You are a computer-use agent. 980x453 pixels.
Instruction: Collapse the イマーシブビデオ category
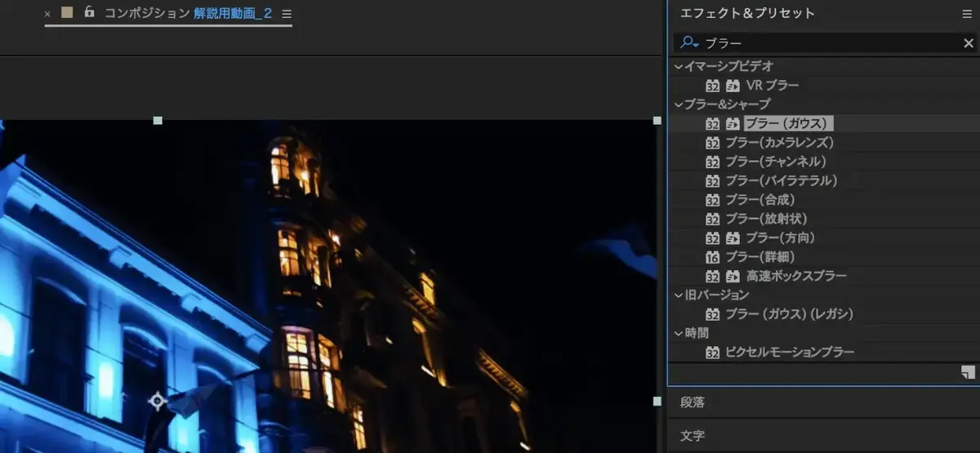[x=678, y=66]
